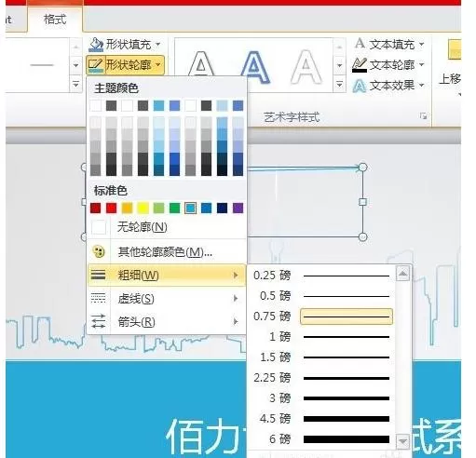Set line weight to 4.5 磅
476x458 pixels.
(321, 419)
